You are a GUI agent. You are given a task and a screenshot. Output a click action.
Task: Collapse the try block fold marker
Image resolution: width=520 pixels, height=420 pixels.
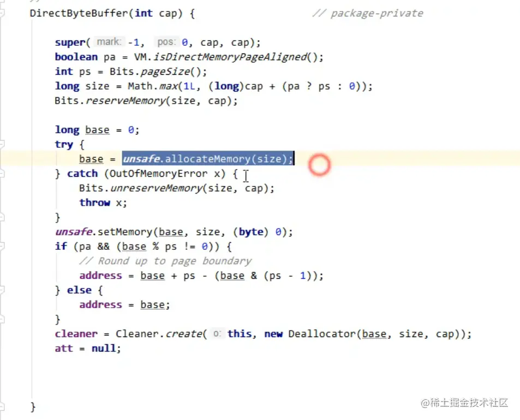click(x=2, y=144)
